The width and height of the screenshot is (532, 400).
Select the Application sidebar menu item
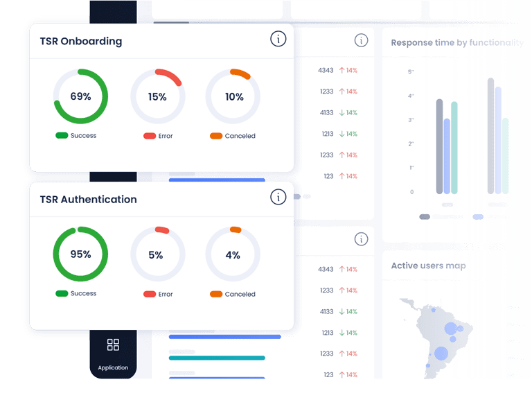click(x=113, y=354)
